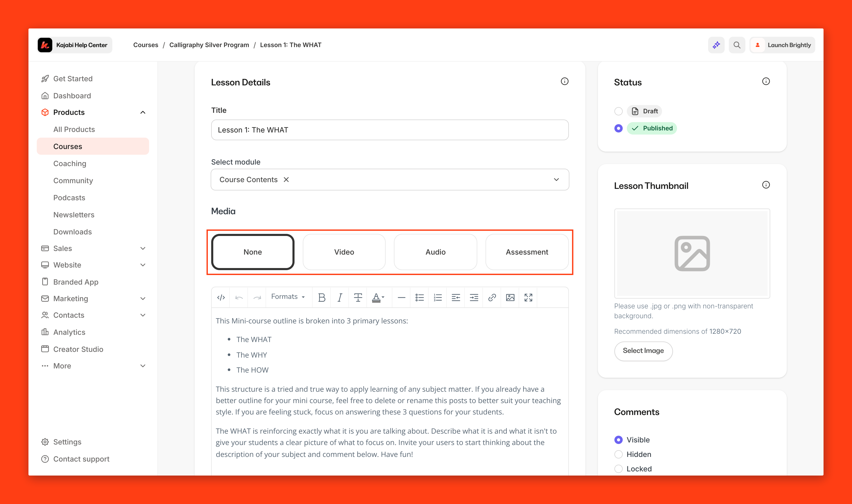852x504 pixels.
Task: Toggle bold formatting in the editor
Action: click(321, 298)
